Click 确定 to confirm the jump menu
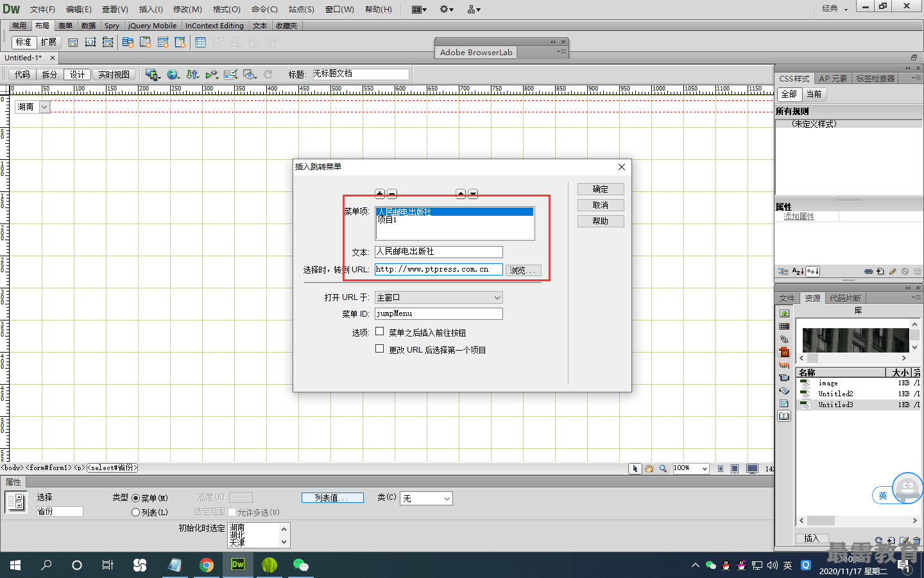The height and width of the screenshot is (578, 924). [x=601, y=189]
